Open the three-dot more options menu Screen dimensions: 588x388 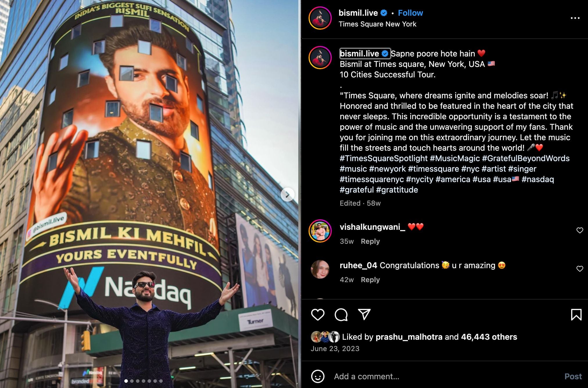[575, 18]
